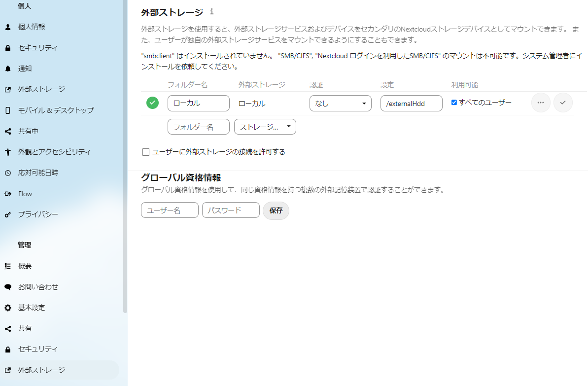Click external link icon beside personal 外部ストレージ
The width and height of the screenshot is (588, 386).
pyautogui.click(x=8, y=90)
